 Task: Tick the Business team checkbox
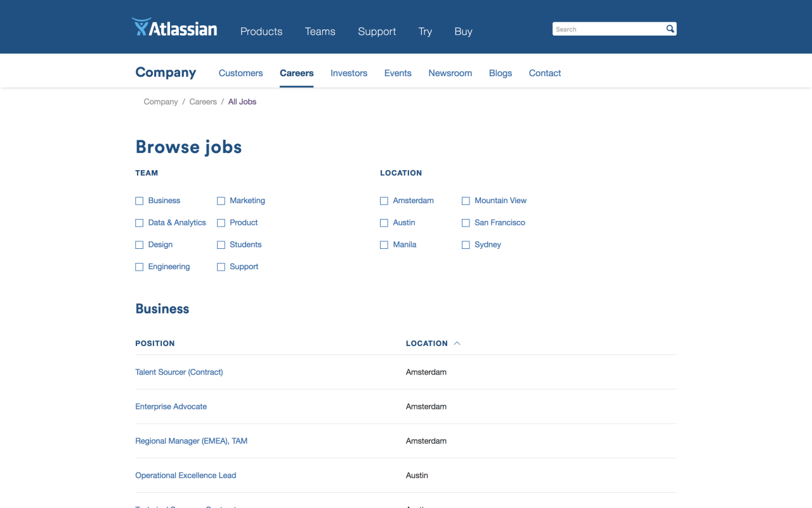(140, 201)
